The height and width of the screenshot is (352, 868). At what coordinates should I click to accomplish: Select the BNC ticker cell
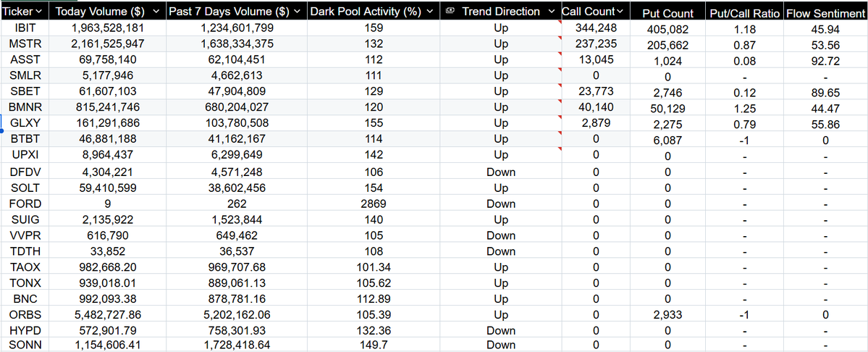[25, 299]
